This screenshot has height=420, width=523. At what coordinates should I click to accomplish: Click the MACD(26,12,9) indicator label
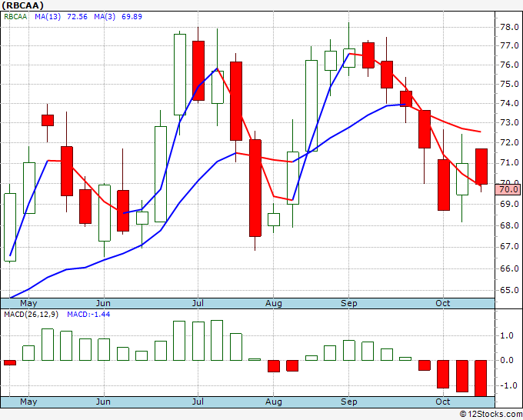pos(31,315)
